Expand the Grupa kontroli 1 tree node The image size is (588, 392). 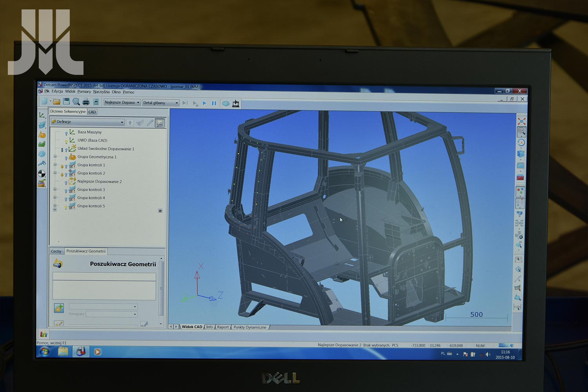coord(55,165)
